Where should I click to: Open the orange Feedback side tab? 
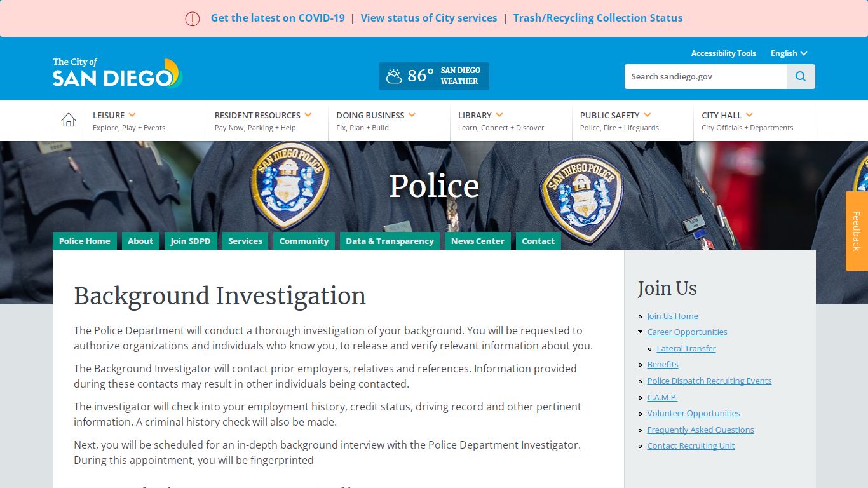tap(857, 231)
